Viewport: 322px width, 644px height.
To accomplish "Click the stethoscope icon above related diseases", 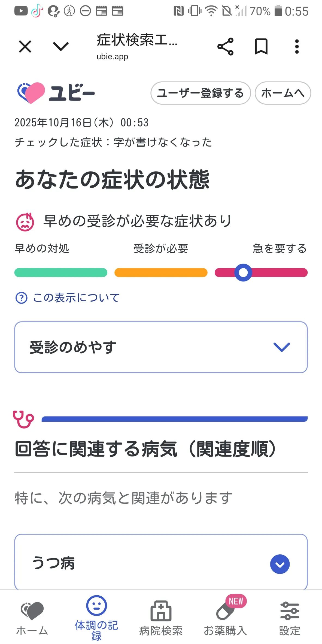I will click(x=23, y=419).
